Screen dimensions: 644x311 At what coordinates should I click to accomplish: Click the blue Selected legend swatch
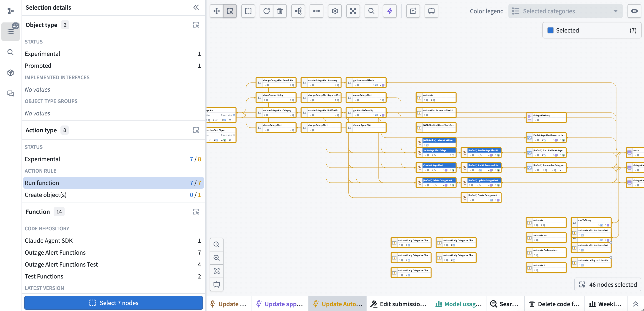550,30
